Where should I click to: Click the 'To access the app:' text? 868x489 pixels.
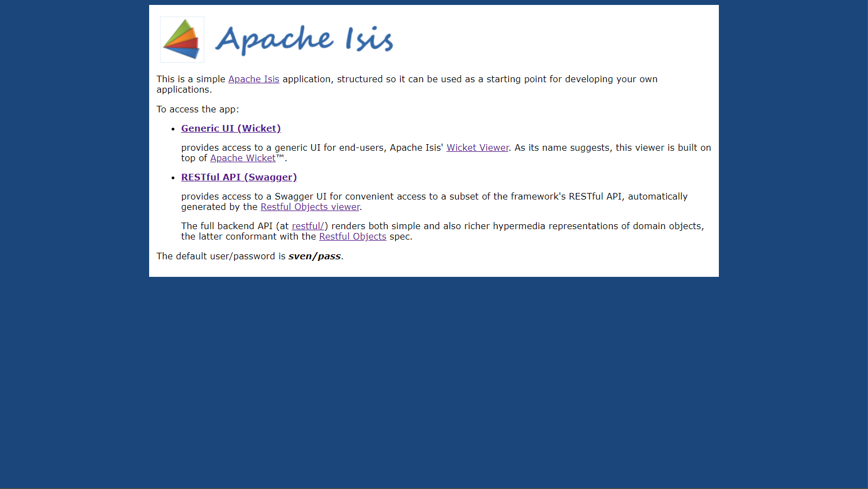click(197, 110)
